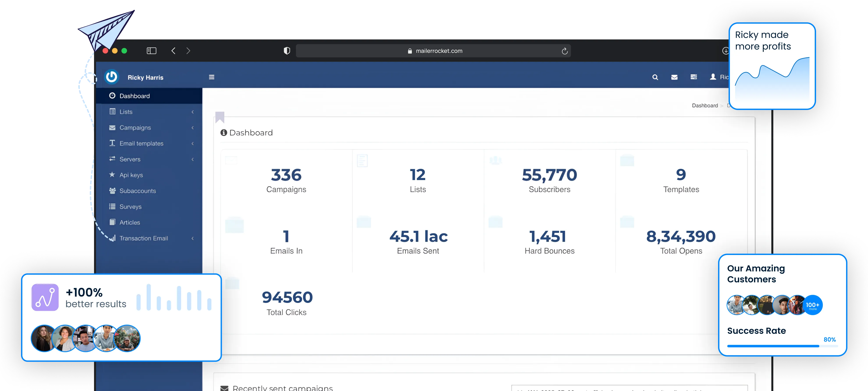Reload the page with refresh icon

pyautogui.click(x=565, y=51)
